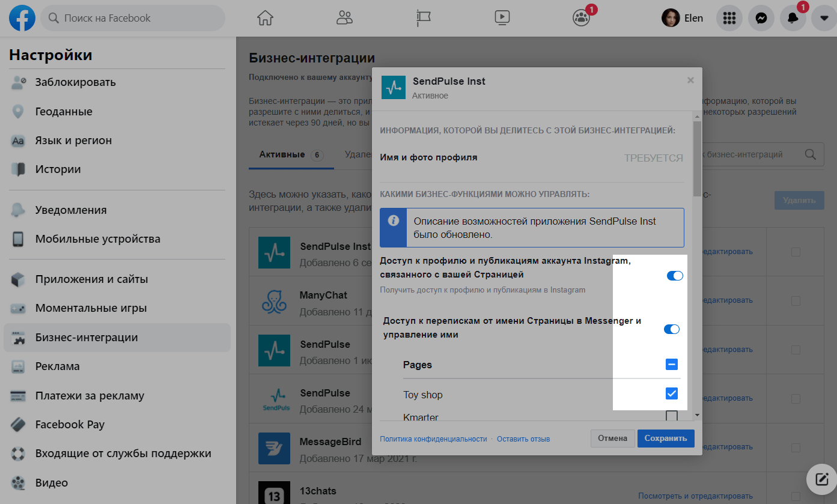Click the new message compose icon

coord(821,479)
